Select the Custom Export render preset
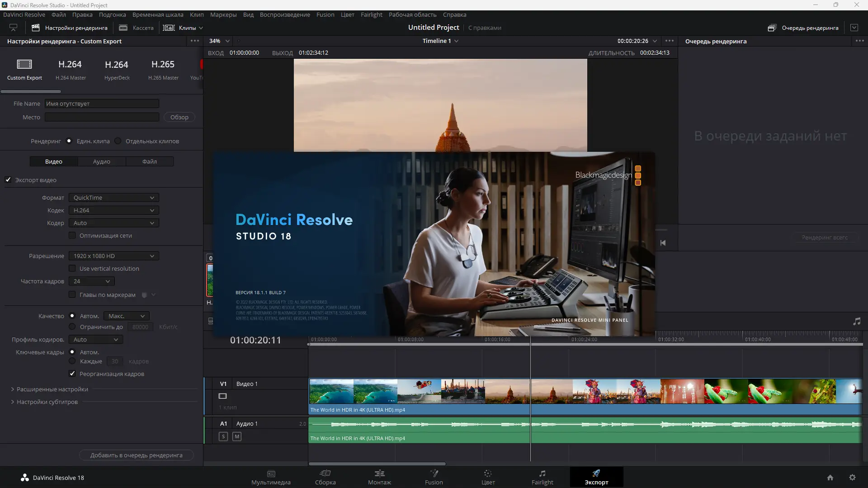Screen dimensions: 868x488 pyautogui.click(x=24, y=69)
